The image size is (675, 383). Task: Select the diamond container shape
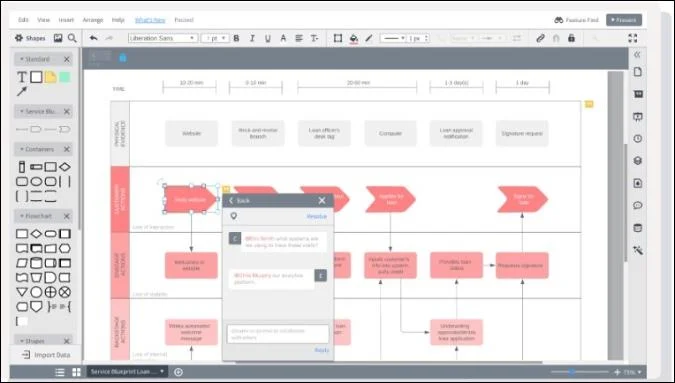pyautogui.click(x=65, y=167)
